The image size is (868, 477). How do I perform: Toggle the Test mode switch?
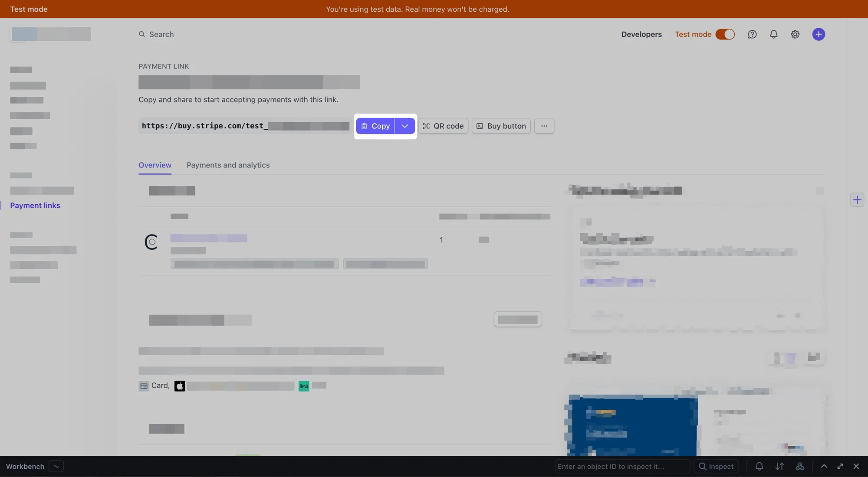(725, 34)
